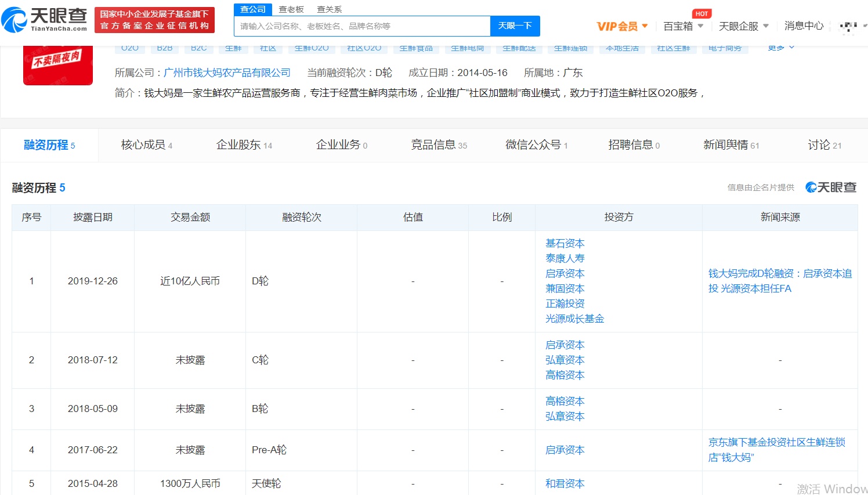Screen dimensions: 868x495
Task: Select the 查老板 search tab
Action: 291,9
